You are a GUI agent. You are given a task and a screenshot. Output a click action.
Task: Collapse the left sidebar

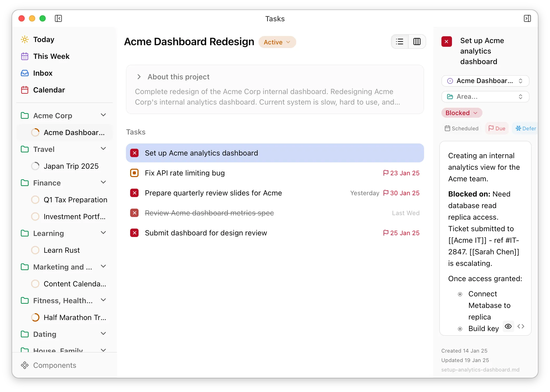(x=58, y=18)
